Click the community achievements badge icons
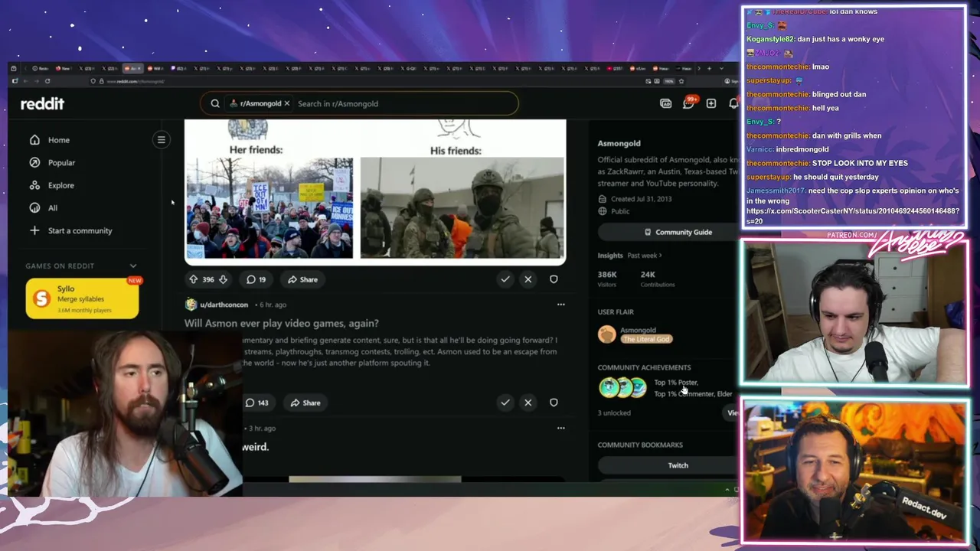Viewport: 980px width, 551px height. tap(622, 388)
